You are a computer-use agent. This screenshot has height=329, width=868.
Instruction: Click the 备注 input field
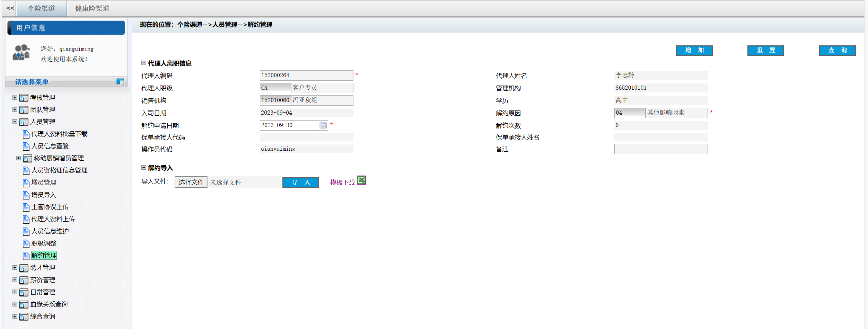(661, 149)
